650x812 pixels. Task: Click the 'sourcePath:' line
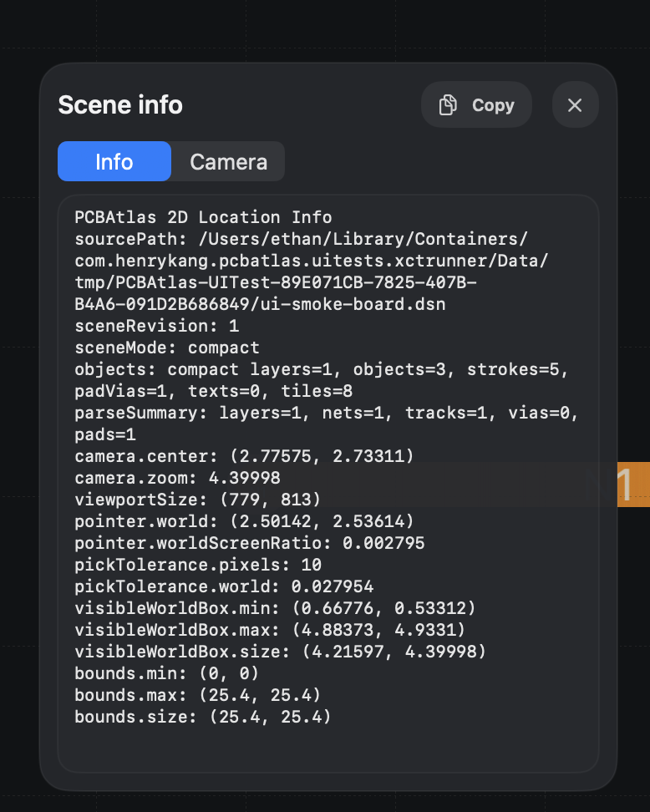[301, 239]
